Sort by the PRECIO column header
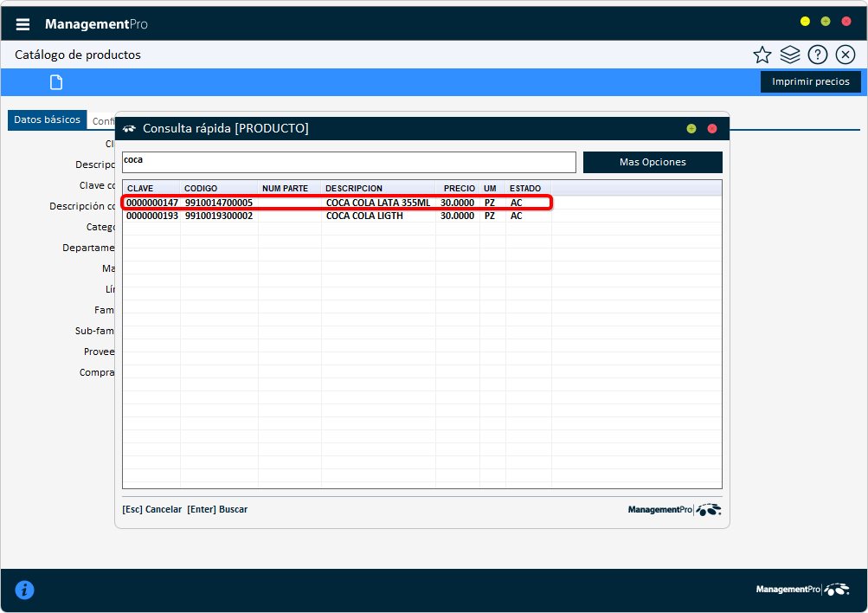 pos(459,188)
